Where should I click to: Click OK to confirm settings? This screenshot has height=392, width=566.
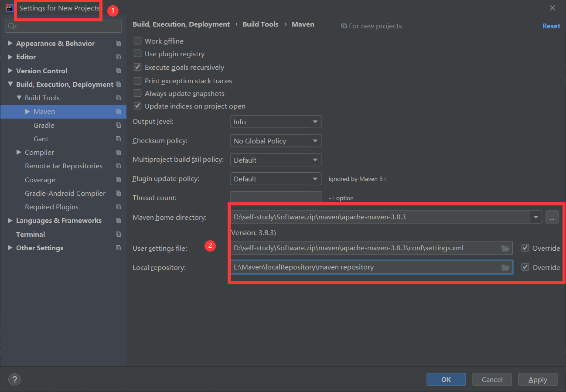446,379
